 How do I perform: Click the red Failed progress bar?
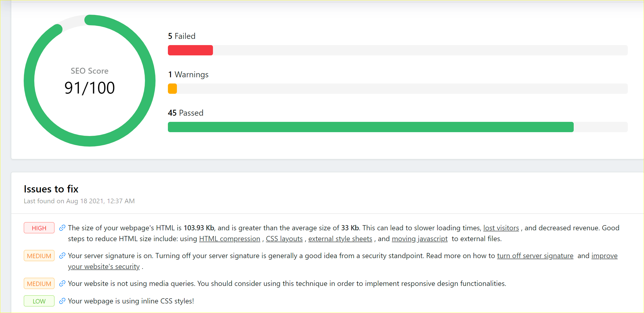(x=190, y=50)
